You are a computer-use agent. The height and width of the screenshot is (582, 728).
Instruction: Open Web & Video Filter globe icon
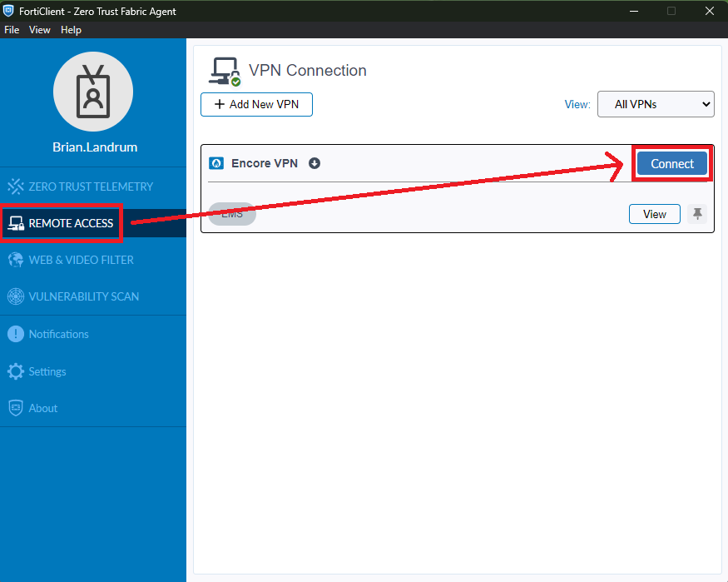pos(16,260)
